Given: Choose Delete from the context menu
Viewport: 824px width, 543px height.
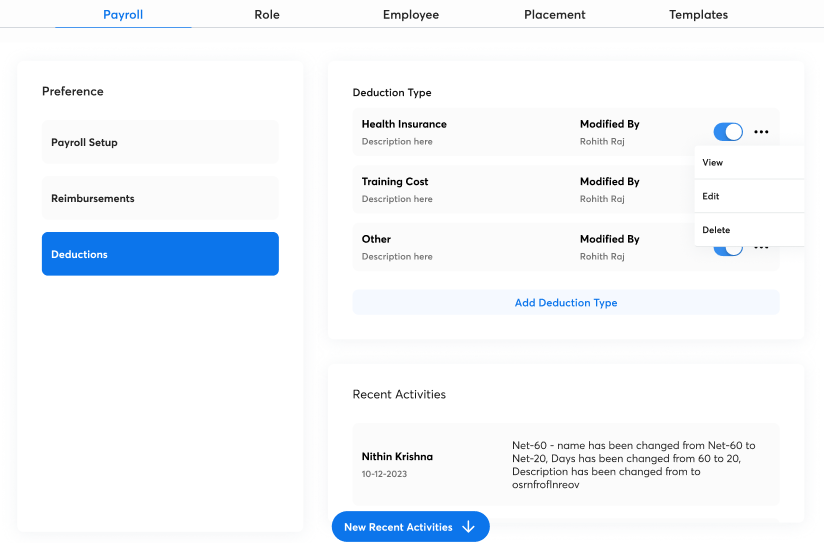Looking at the screenshot, I should (x=716, y=230).
